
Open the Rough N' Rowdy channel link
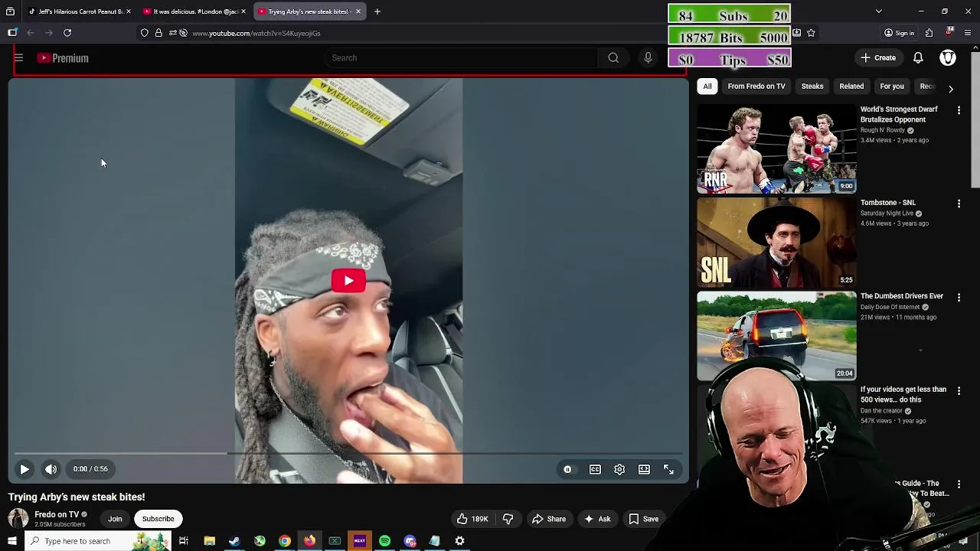click(x=883, y=130)
